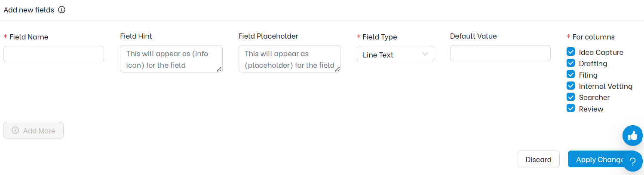Toggle the Searcher column checkbox
The image size is (644, 175).
[571, 97]
